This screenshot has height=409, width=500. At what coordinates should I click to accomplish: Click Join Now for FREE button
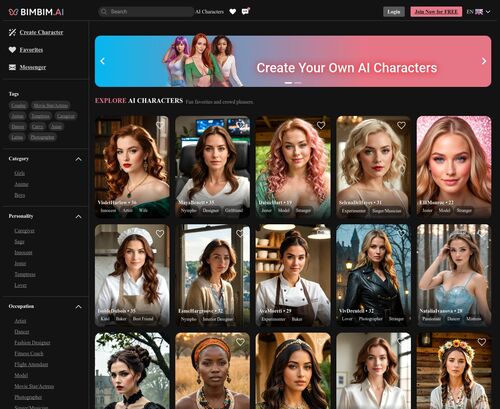[x=436, y=12]
